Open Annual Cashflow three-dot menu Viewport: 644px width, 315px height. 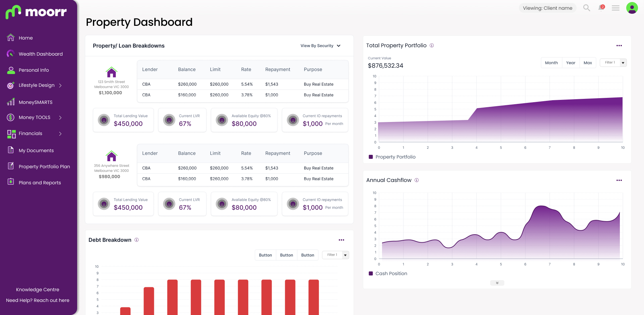(x=619, y=180)
